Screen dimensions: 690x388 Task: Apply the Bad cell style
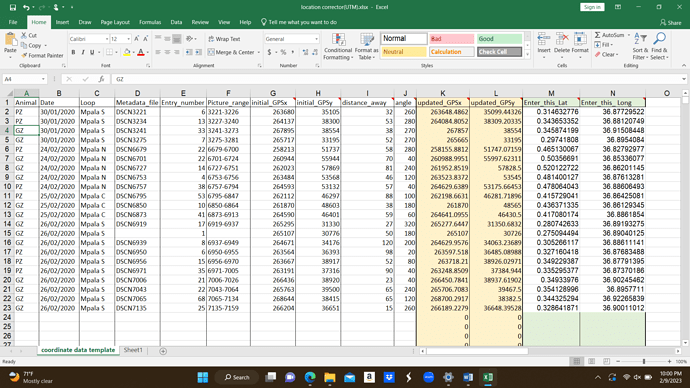451,39
